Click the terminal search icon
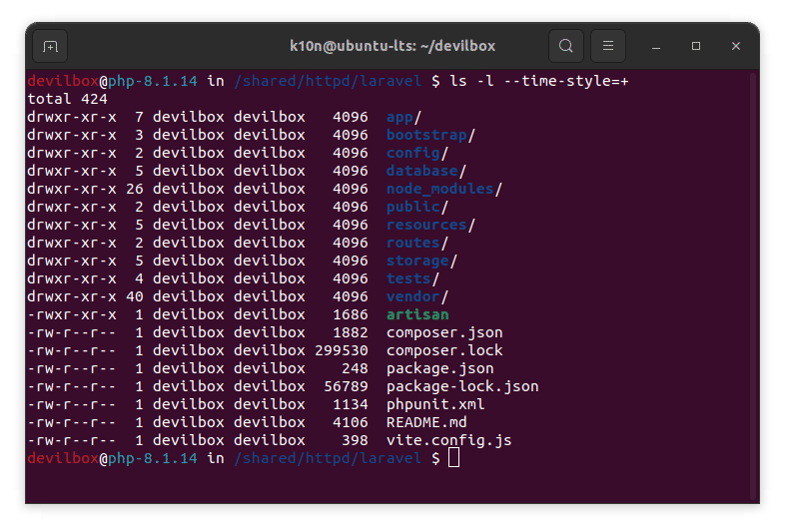This screenshot has width=785, height=532. (x=566, y=46)
